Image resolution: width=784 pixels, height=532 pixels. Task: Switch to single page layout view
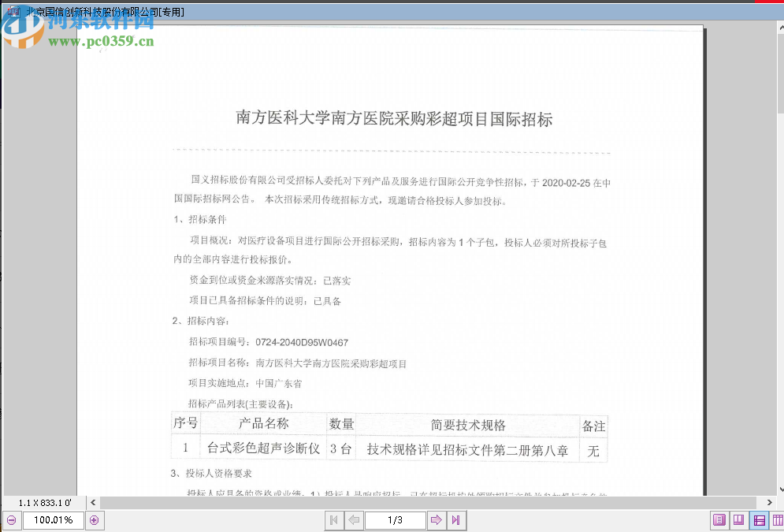(x=719, y=520)
